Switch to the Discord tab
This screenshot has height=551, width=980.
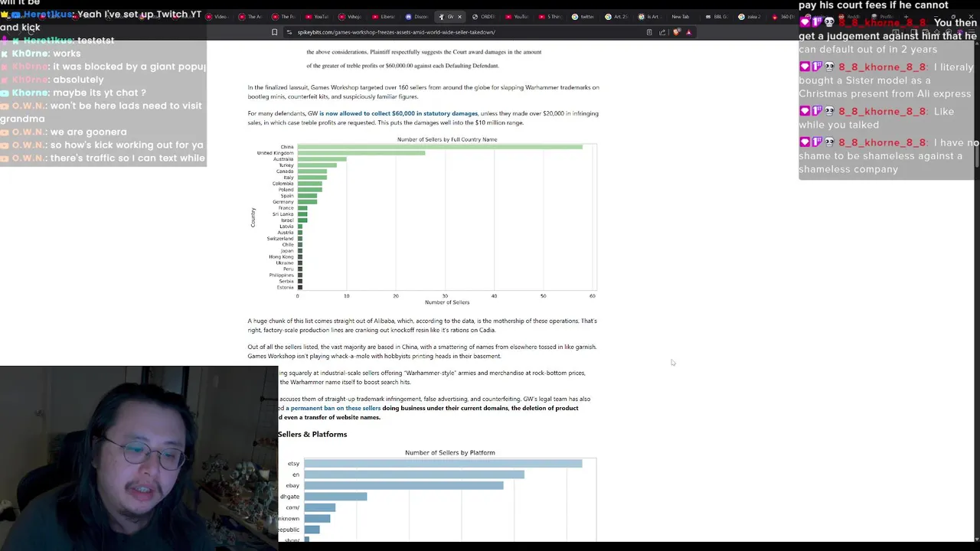(x=417, y=17)
